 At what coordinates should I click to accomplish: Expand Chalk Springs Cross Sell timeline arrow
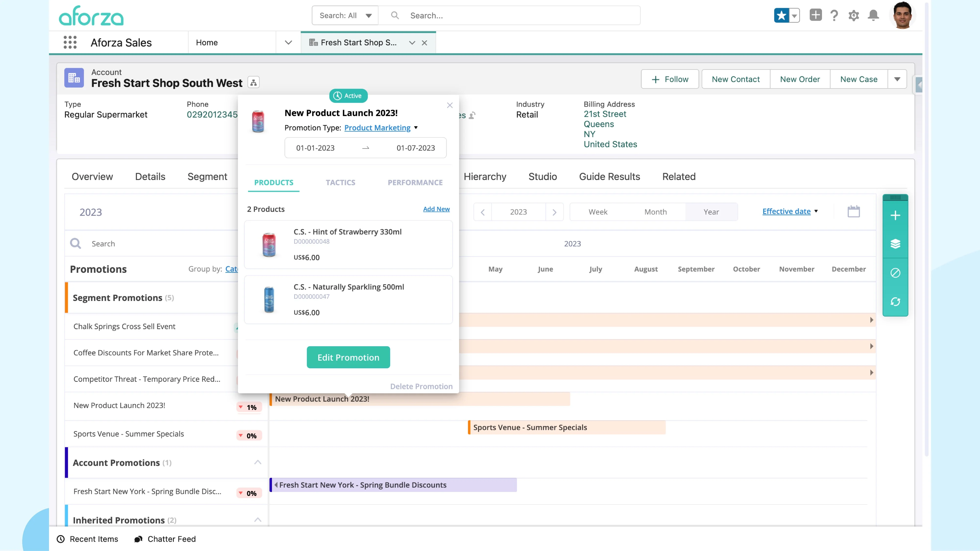click(871, 320)
